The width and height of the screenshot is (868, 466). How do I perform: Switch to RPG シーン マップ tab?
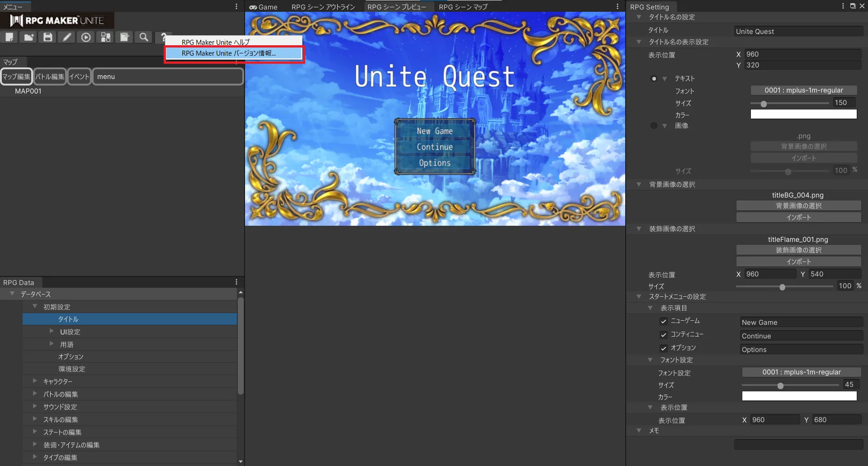(x=463, y=7)
